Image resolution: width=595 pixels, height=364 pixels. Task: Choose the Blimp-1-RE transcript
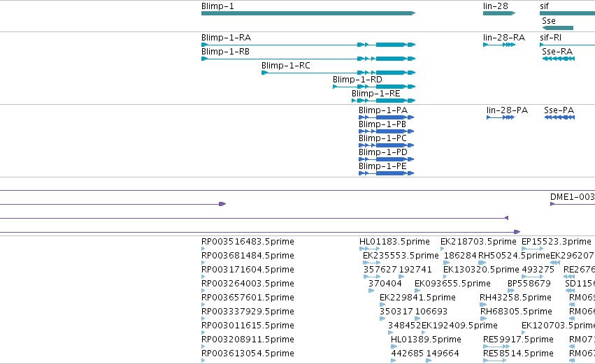coord(384,101)
